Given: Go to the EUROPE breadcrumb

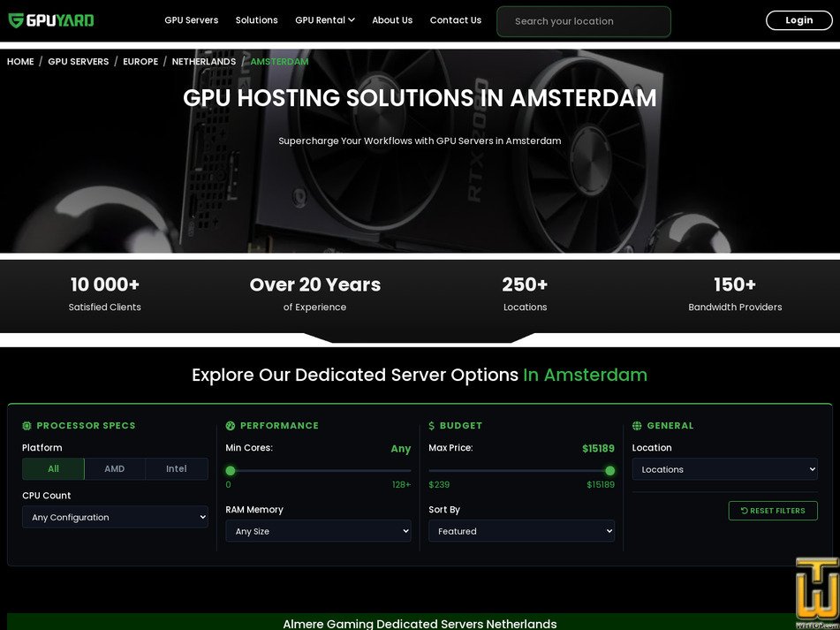Looking at the screenshot, I should [140, 62].
